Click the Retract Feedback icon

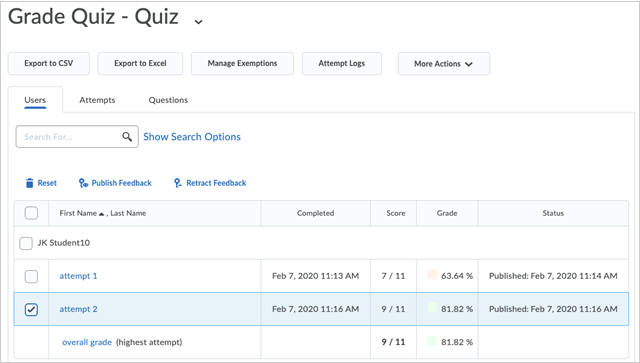tap(178, 183)
